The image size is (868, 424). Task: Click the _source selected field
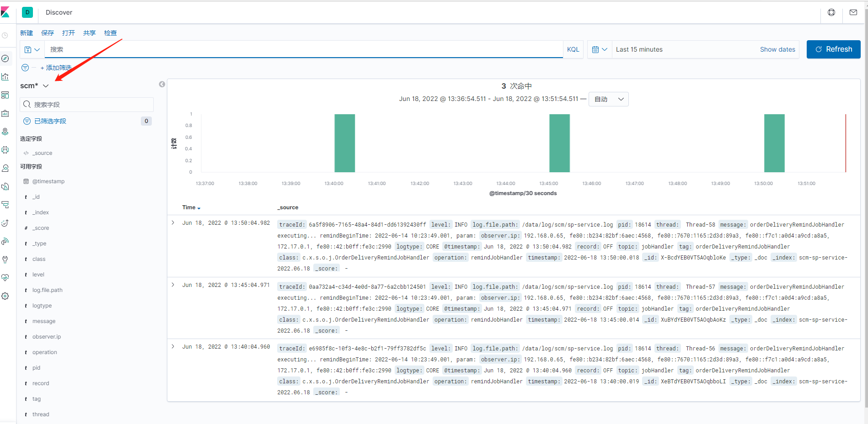click(42, 153)
